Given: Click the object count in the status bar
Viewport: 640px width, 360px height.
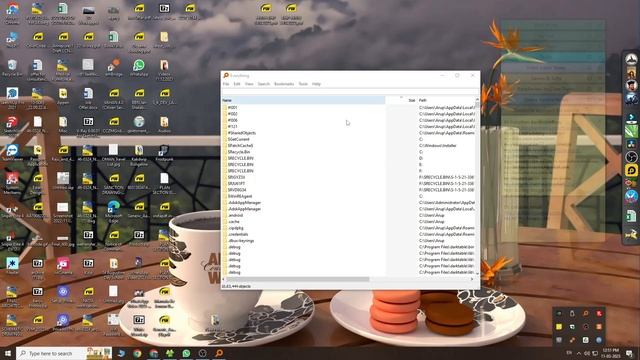Looking at the screenshot, I should pyautogui.click(x=236, y=286).
